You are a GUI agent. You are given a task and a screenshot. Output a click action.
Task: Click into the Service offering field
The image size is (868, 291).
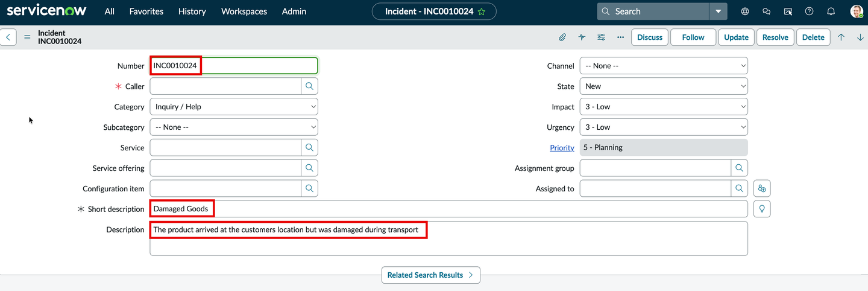pos(225,168)
